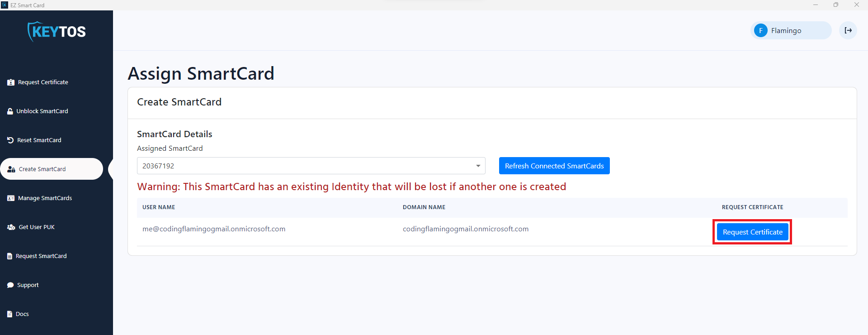Expand the SmartCard selector showing 20367192

point(311,166)
